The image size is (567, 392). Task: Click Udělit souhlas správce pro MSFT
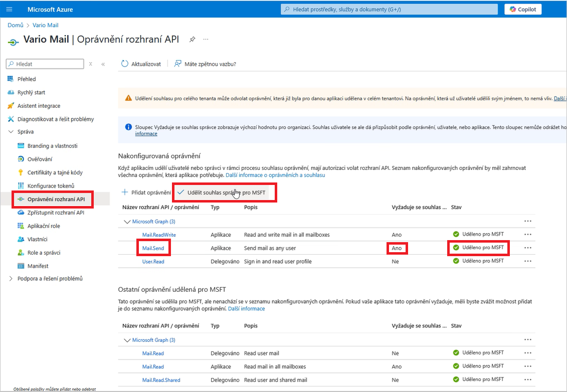click(x=221, y=192)
